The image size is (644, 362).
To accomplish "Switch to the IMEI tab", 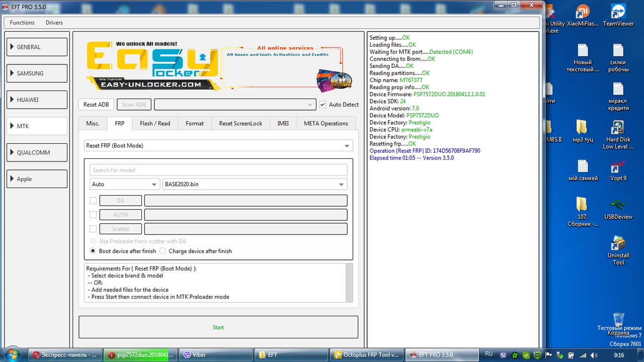I will click(283, 123).
